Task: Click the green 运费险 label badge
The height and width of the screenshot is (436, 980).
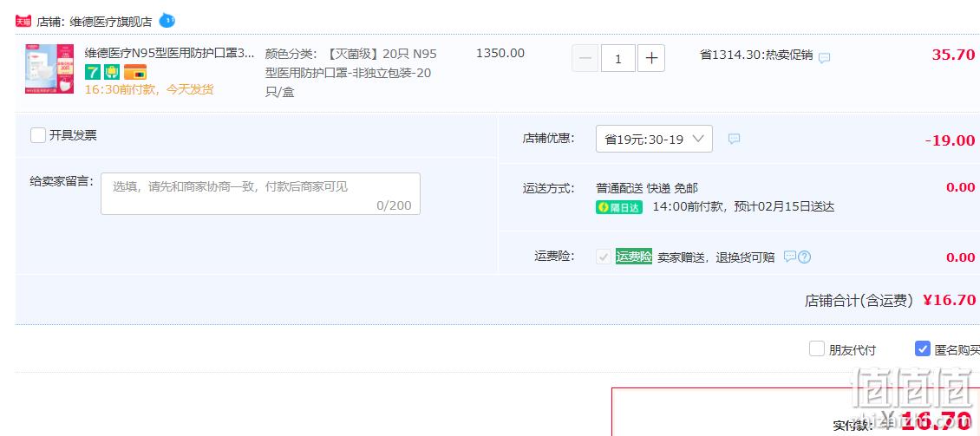Action: pyautogui.click(x=634, y=257)
